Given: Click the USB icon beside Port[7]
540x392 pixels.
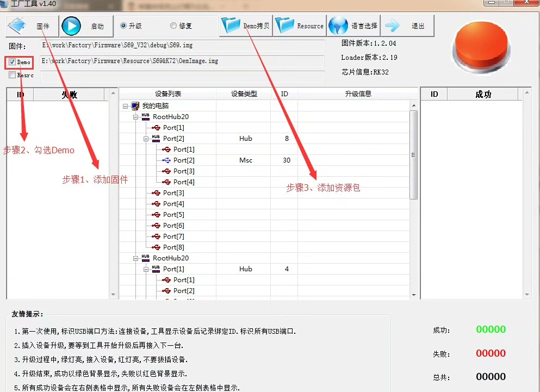Looking at the screenshot, I should [156, 237].
